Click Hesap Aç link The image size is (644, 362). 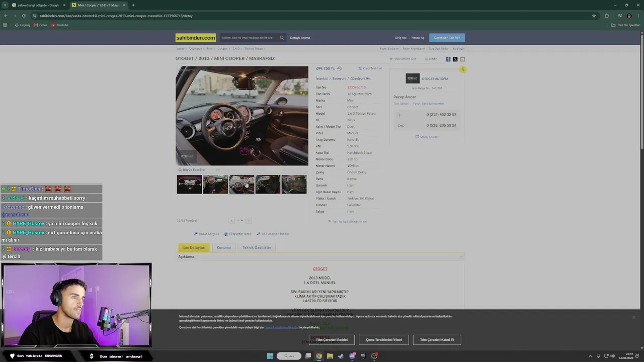point(418,38)
